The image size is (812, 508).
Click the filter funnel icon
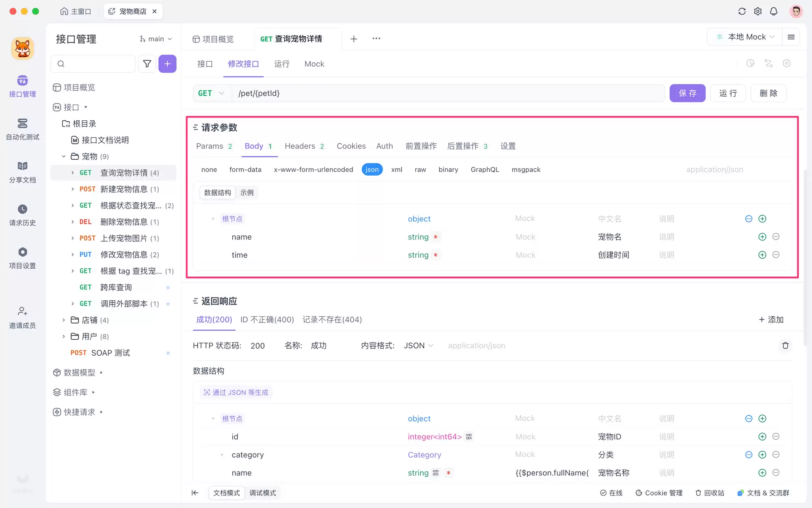coord(147,64)
